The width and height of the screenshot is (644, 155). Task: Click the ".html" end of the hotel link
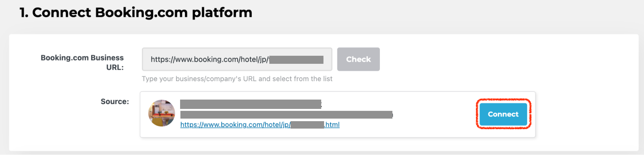pos(332,125)
